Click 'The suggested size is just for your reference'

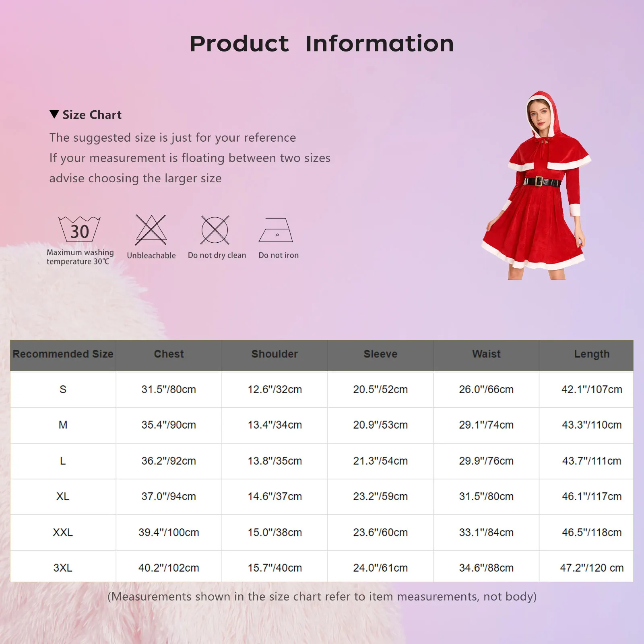(x=173, y=138)
